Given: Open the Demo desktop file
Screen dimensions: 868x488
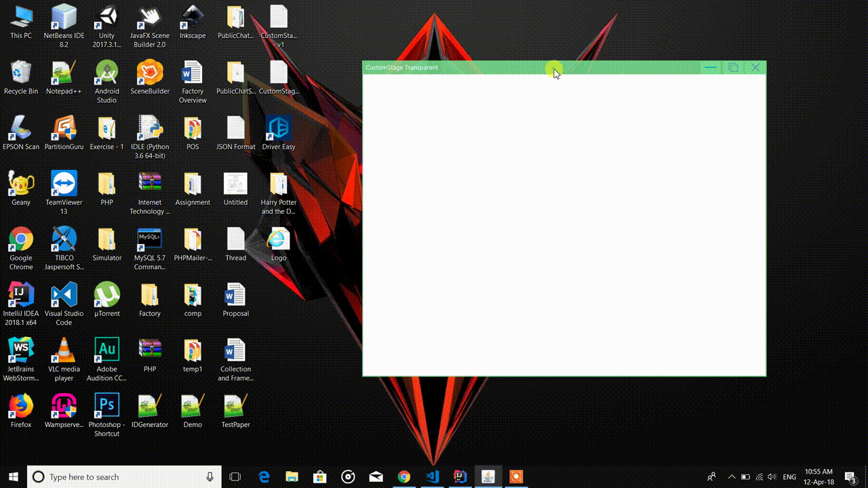Looking at the screenshot, I should [x=193, y=411].
